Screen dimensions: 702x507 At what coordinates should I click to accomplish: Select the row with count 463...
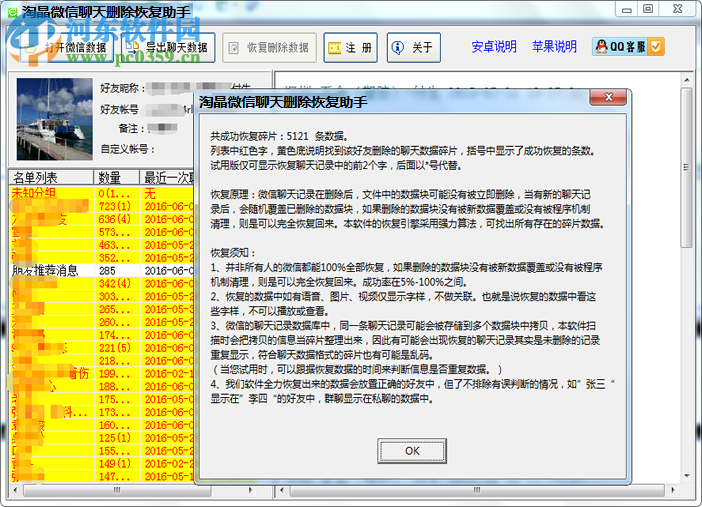[102, 245]
